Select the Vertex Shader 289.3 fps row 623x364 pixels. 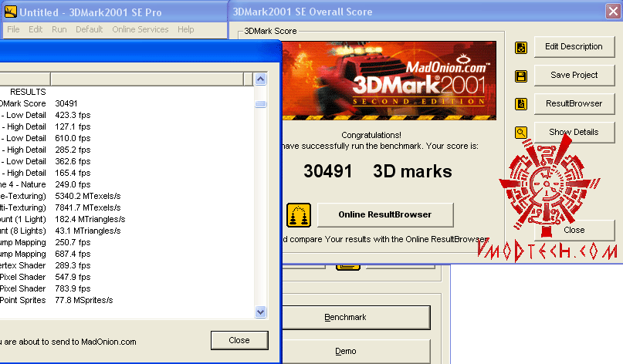127,265
